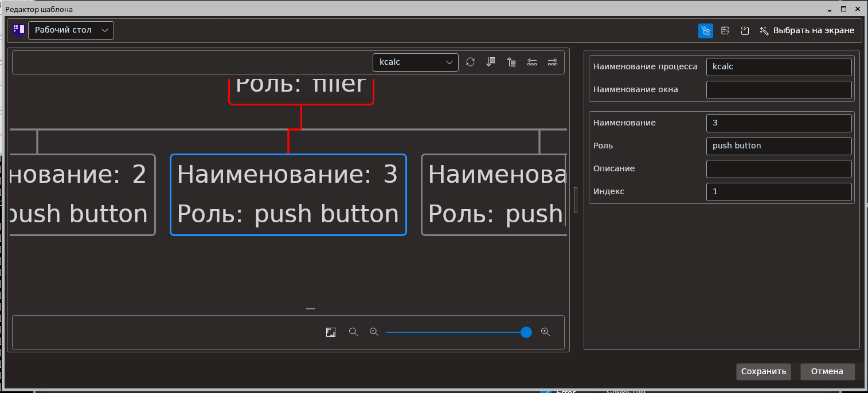
Task: Open the "Рабочий стол" dropdown
Action: click(x=71, y=30)
